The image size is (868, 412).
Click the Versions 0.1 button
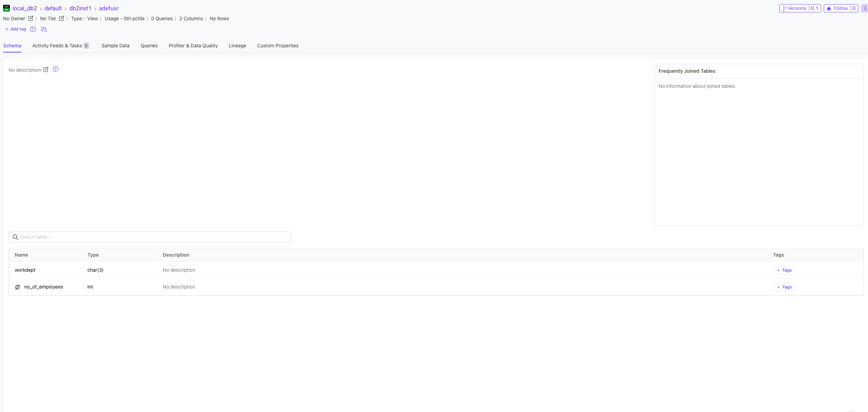800,8
